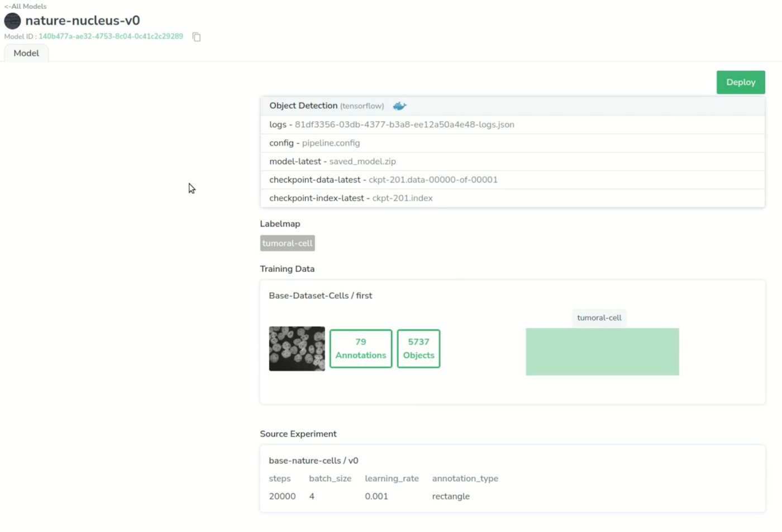The height and width of the screenshot is (532, 782).
Task: Open the Model tab
Action: pyautogui.click(x=26, y=53)
